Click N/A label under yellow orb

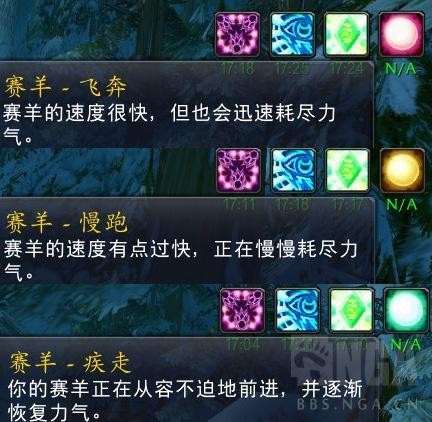(x=402, y=205)
